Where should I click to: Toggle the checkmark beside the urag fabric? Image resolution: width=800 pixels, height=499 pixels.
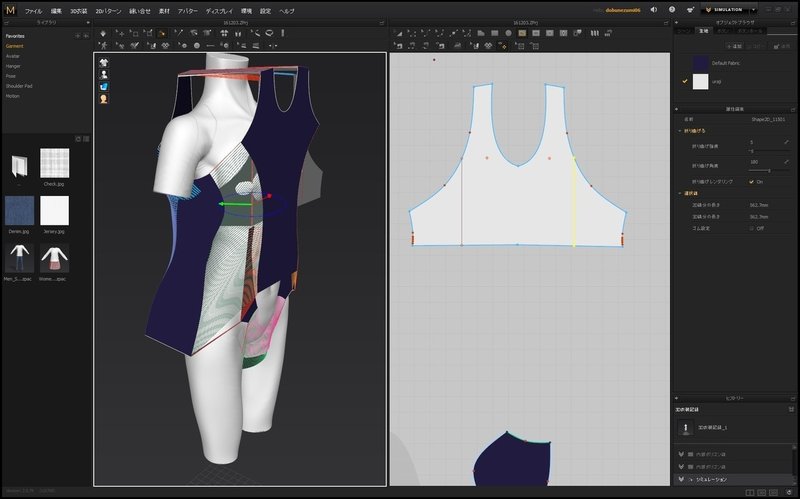(x=685, y=81)
